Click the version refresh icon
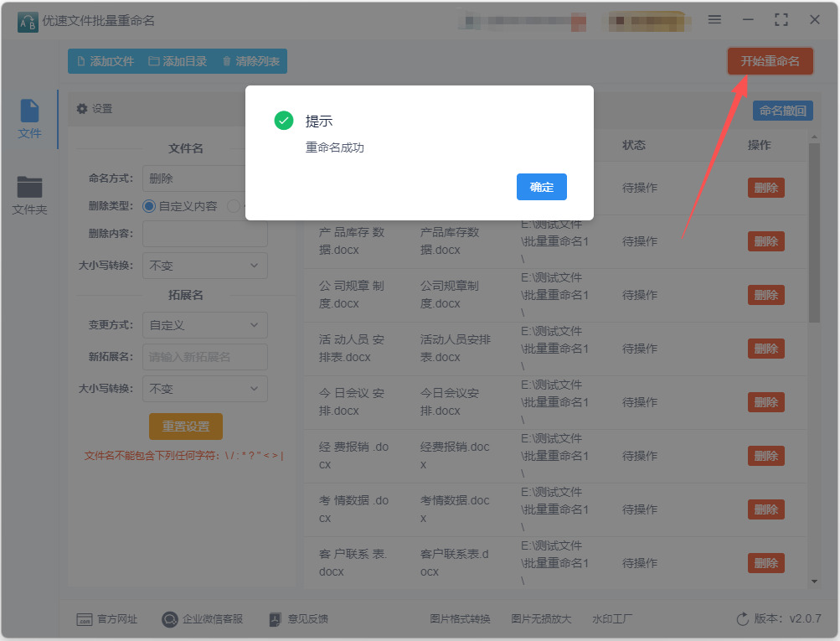The width and height of the screenshot is (840, 641). tap(743, 619)
